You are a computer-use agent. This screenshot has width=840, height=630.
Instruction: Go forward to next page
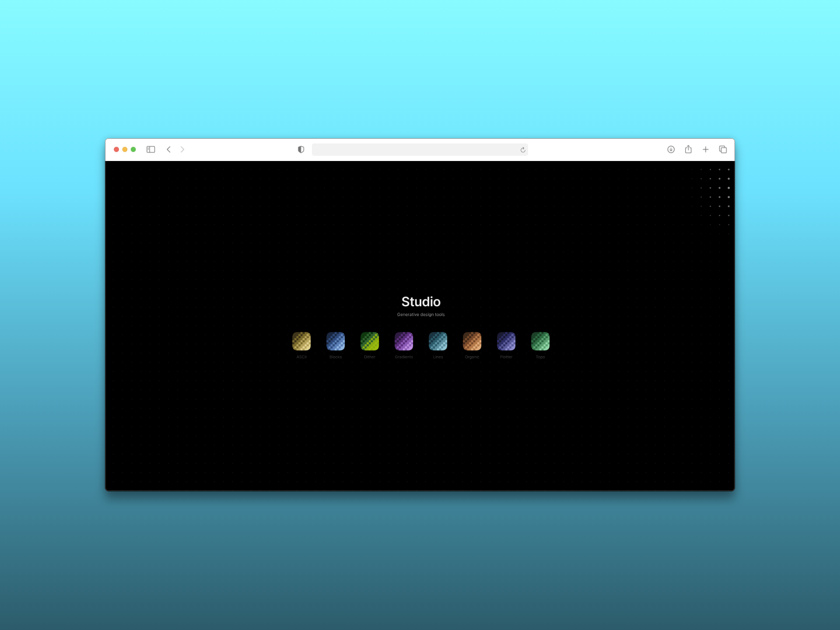tap(182, 150)
